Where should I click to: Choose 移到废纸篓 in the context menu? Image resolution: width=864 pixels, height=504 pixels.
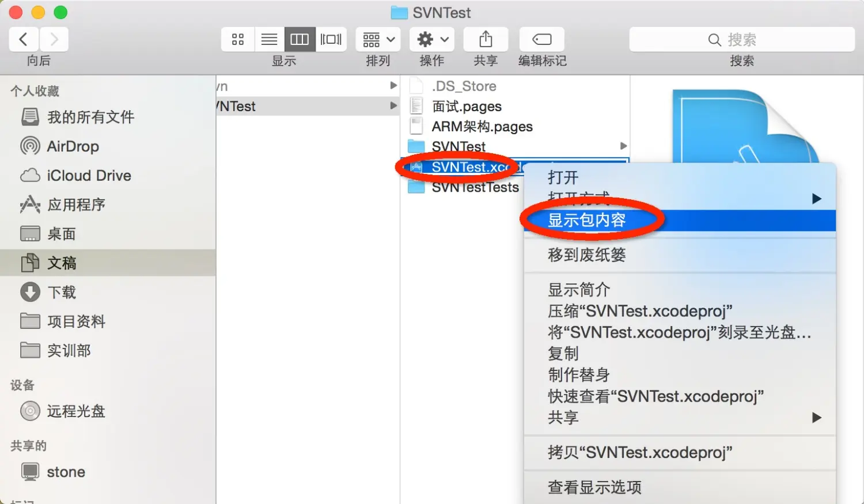[680, 255]
